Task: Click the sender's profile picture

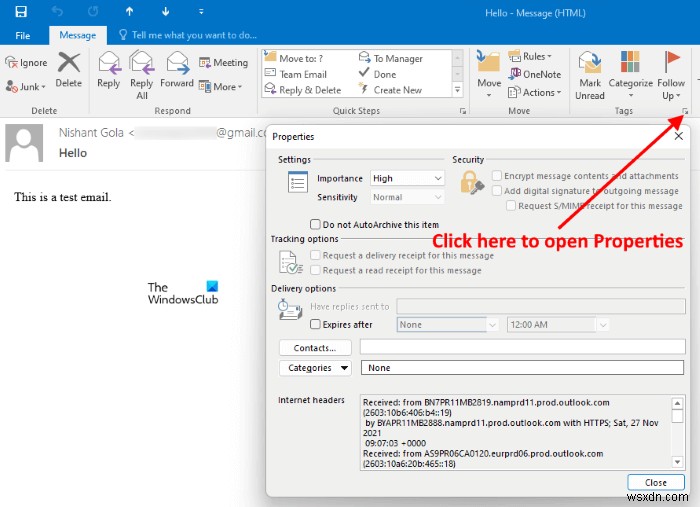Action: pyautogui.click(x=24, y=143)
